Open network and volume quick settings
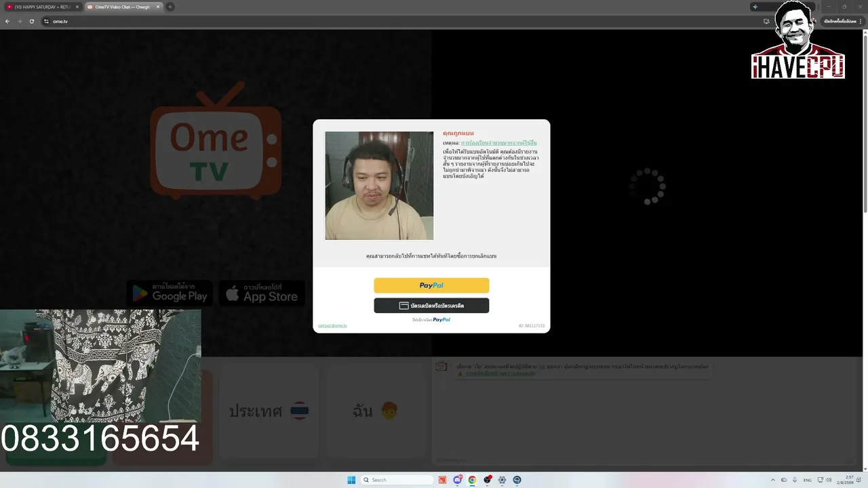Image resolution: width=868 pixels, height=488 pixels. (x=825, y=480)
